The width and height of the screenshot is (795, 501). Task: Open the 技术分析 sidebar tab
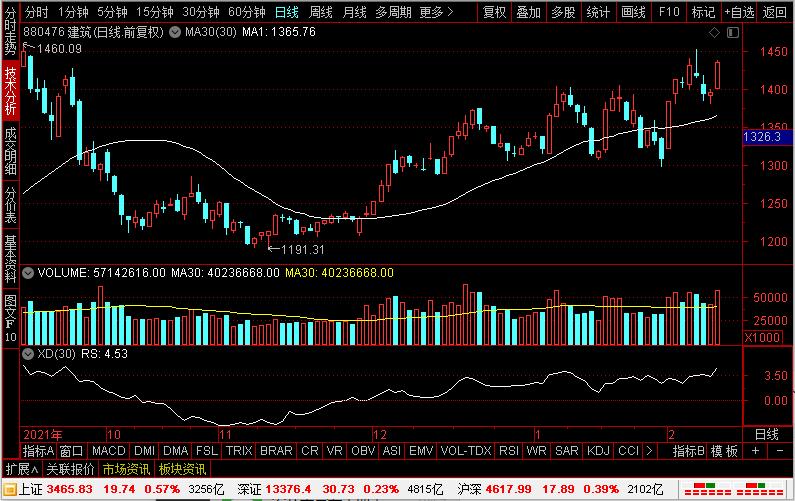pos(10,91)
